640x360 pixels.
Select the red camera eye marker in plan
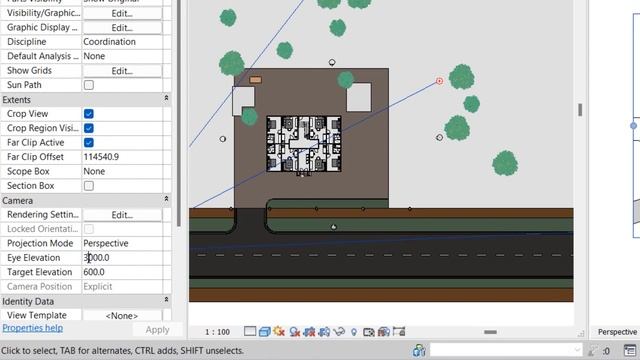[x=439, y=81]
